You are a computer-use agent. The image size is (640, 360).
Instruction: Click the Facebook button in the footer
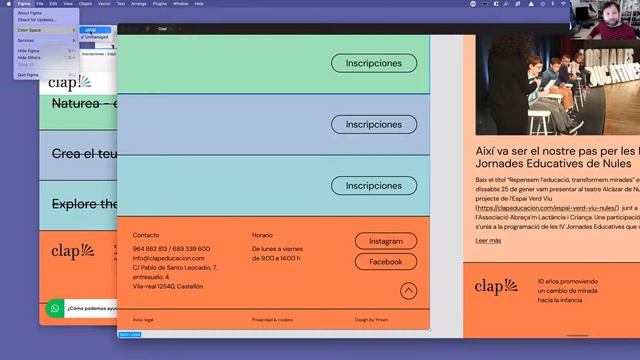[x=386, y=262]
